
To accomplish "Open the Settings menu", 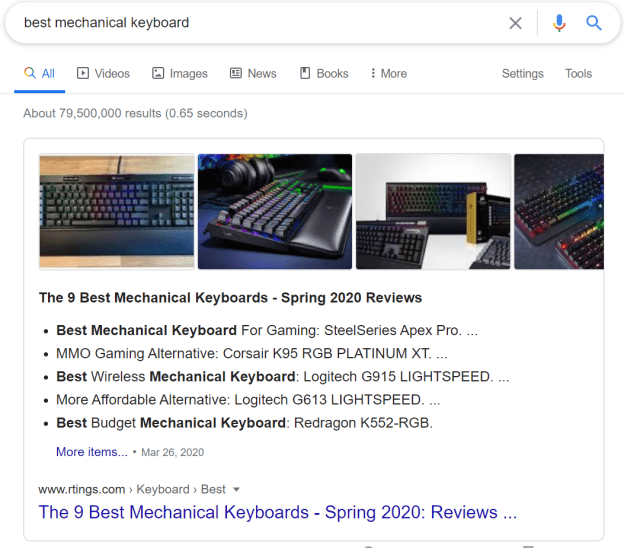I will click(522, 73).
